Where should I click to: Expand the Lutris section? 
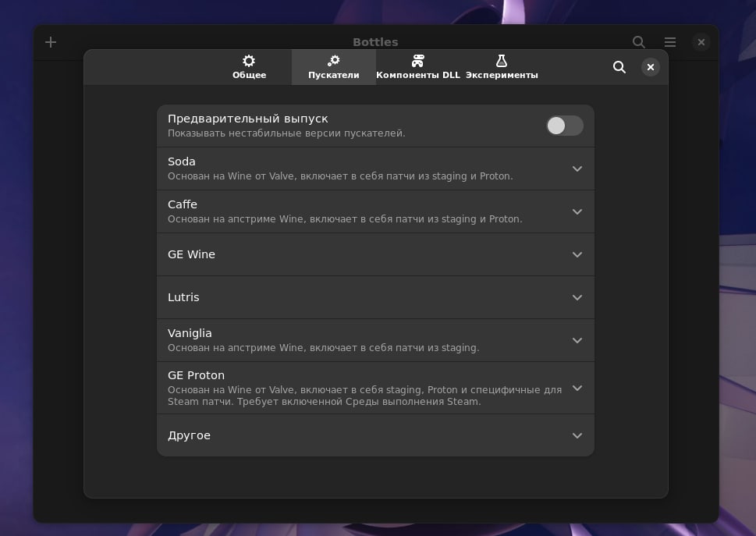pos(375,297)
